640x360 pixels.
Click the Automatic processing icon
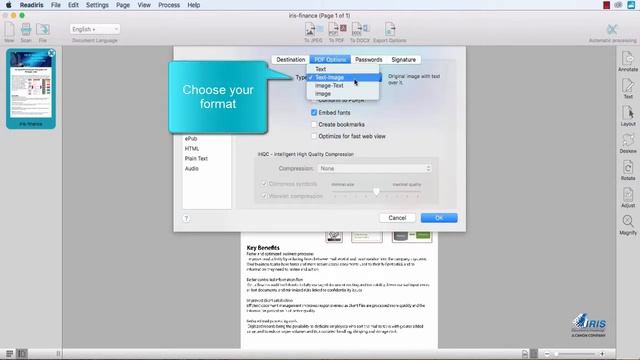(612, 29)
